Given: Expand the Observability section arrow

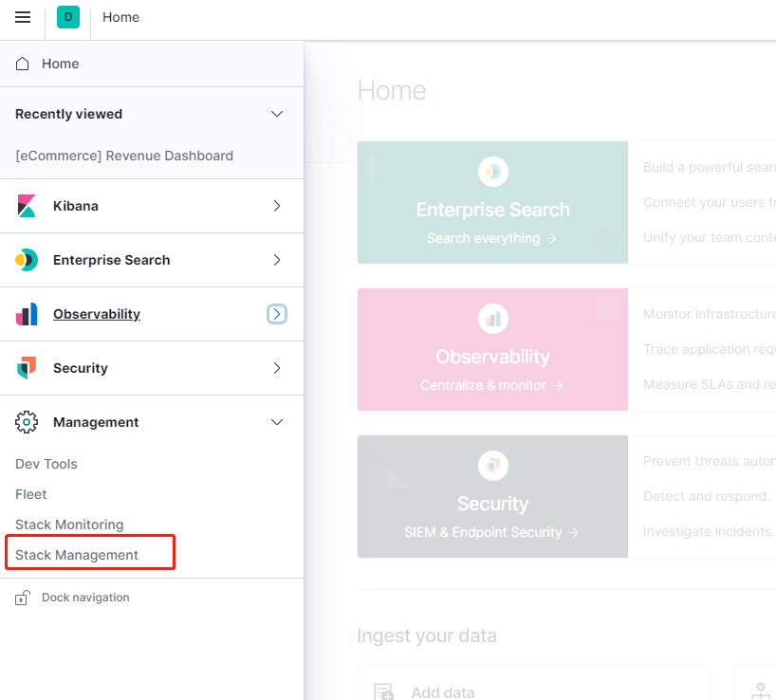Looking at the screenshot, I should (x=277, y=314).
